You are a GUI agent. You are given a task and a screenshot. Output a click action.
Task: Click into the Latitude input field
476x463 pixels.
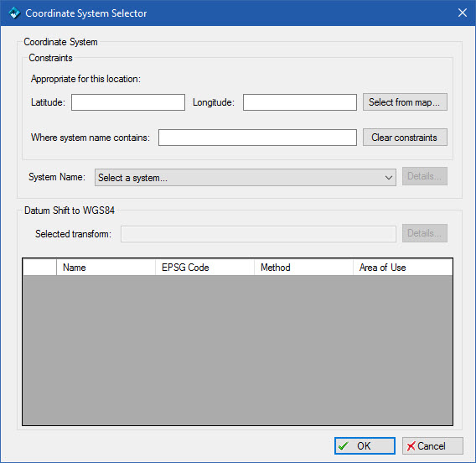click(128, 102)
